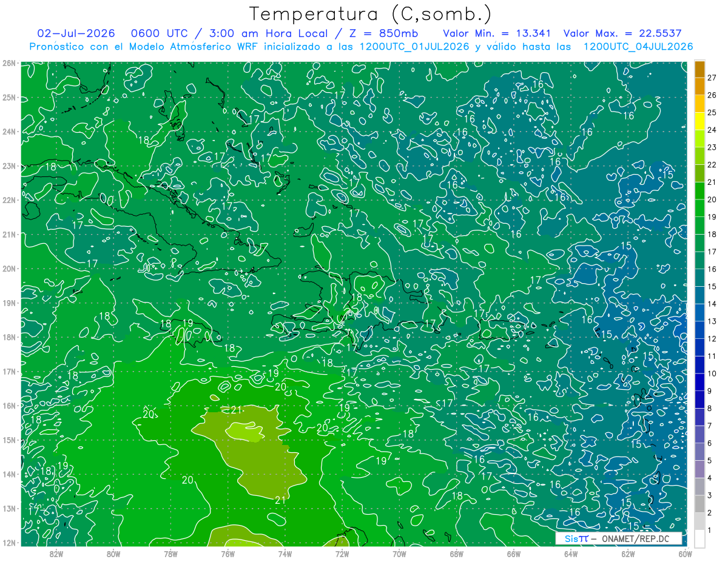Click the 82W longitude axis label
This screenshot has width=728, height=562.
point(56,553)
